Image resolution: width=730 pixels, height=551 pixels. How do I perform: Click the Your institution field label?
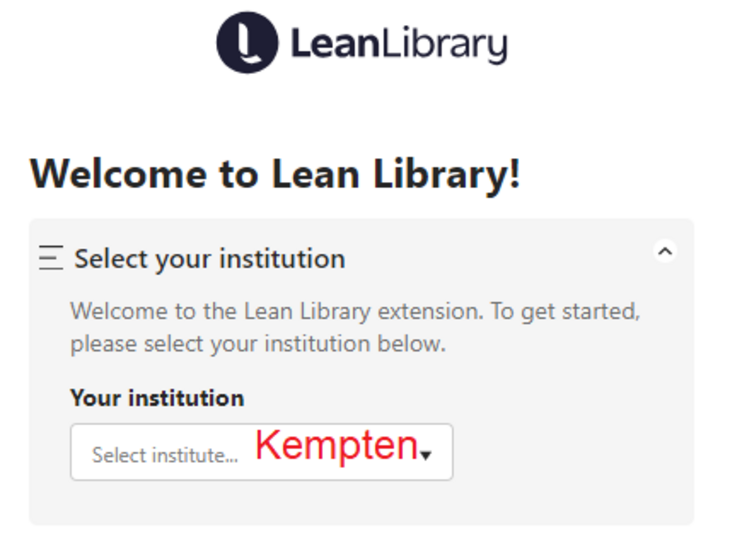pos(157,398)
